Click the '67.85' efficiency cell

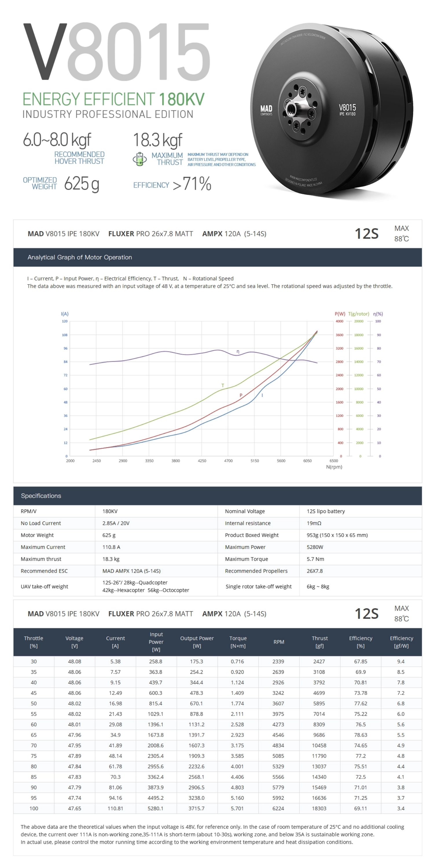[361, 662]
